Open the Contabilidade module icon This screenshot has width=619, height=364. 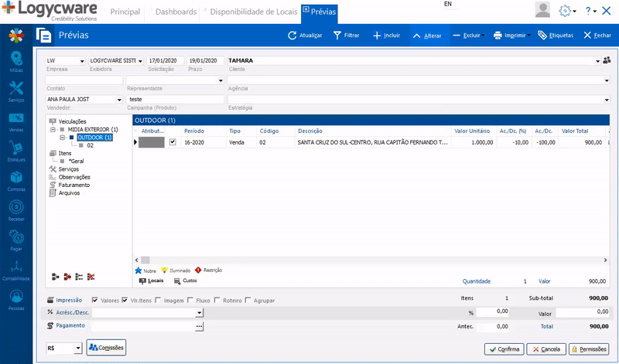click(x=15, y=267)
